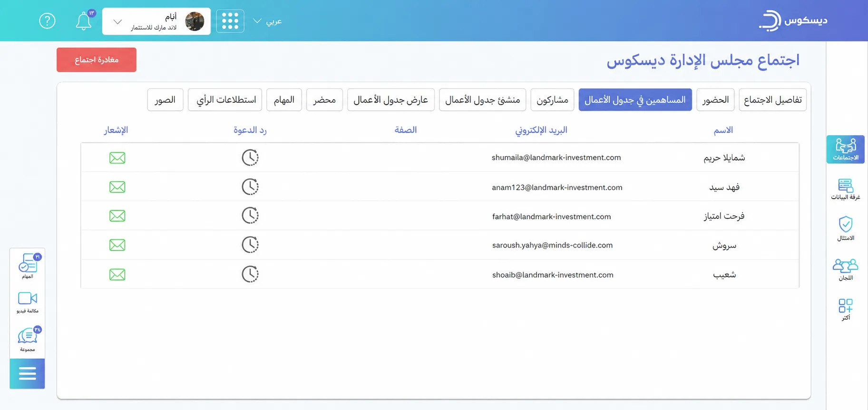This screenshot has width=868, height=410.
Task: Select المساهمين في جدول الأعمال tab
Action: pyautogui.click(x=635, y=100)
